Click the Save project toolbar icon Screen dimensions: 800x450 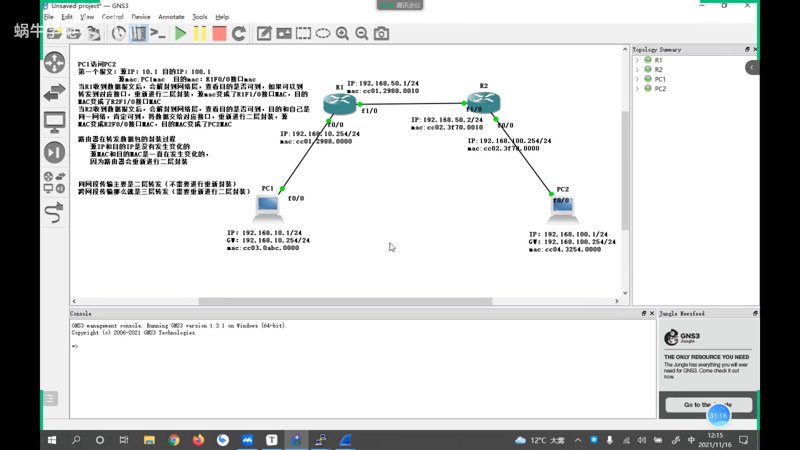point(94,34)
